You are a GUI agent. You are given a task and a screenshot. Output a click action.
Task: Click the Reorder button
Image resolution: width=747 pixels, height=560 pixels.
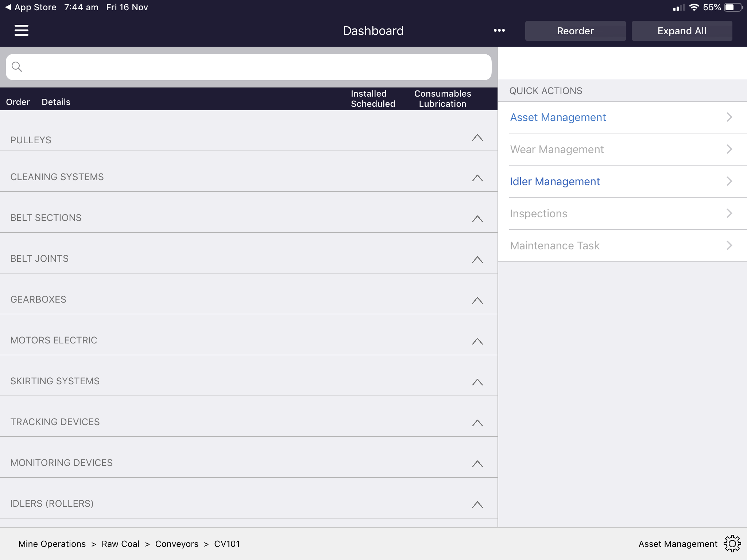point(575,31)
